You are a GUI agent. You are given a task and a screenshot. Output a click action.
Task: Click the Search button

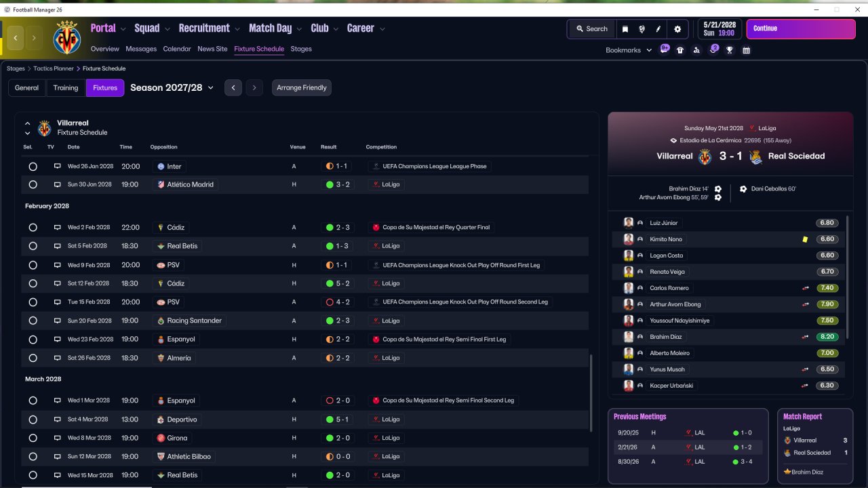coord(592,29)
